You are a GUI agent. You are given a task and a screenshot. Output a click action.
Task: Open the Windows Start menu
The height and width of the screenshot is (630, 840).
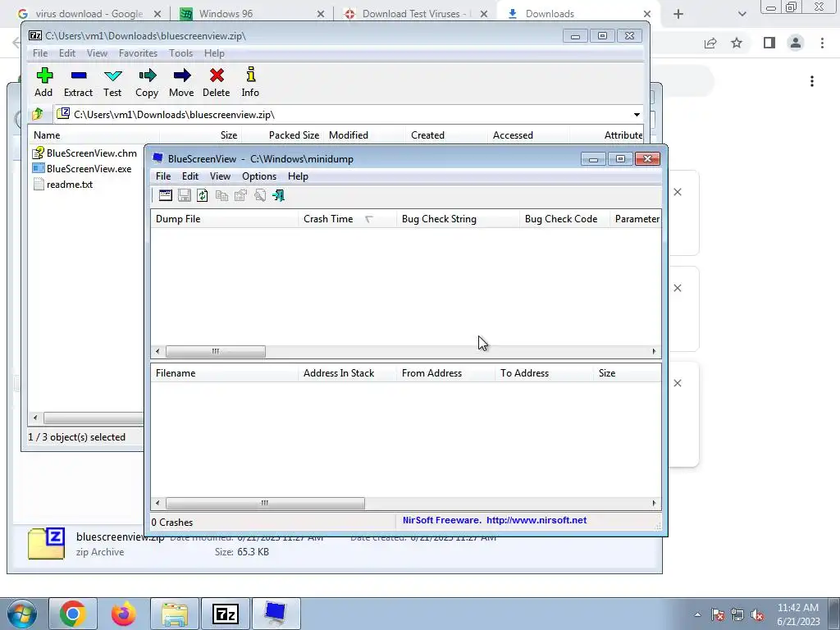click(x=22, y=614)
